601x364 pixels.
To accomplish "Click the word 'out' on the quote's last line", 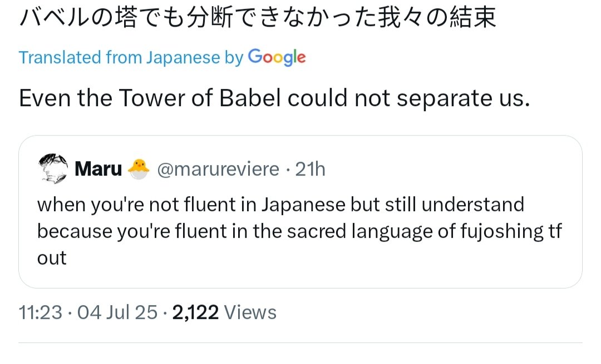I will click(52, 258).
